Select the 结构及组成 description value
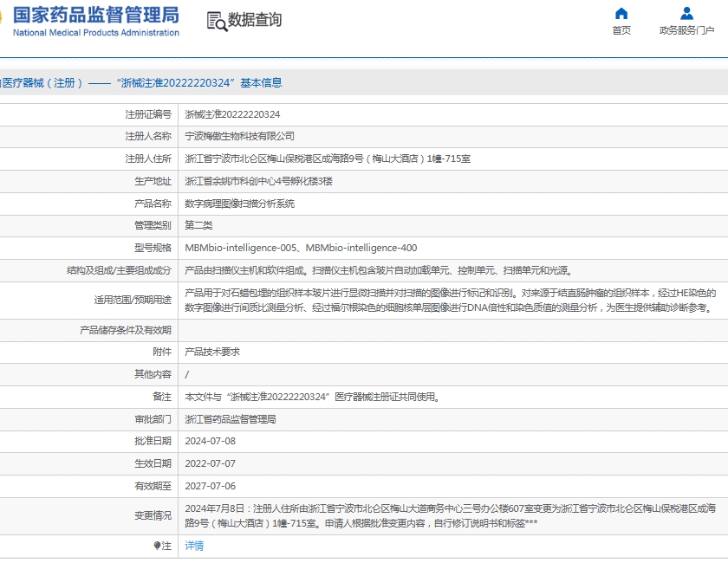This screenshot has height=563, width=728. [379, 270]
